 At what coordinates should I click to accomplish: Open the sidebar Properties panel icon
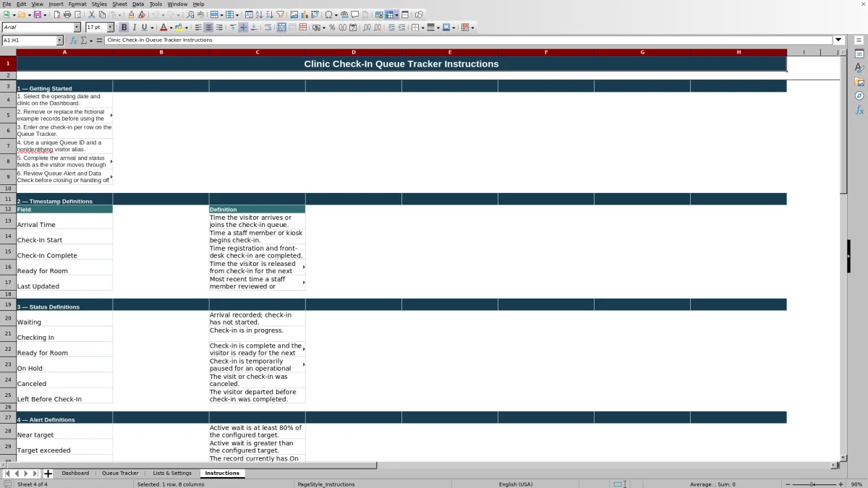click(x=859, y=53)
